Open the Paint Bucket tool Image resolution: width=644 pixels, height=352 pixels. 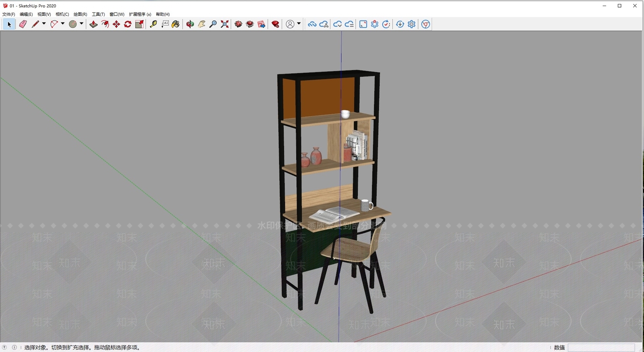point(176,24)
